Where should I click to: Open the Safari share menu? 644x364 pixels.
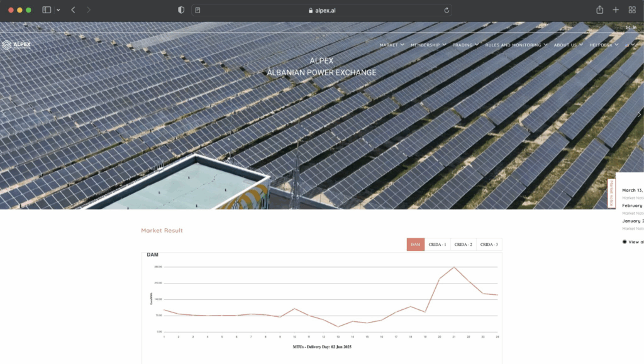599,10
